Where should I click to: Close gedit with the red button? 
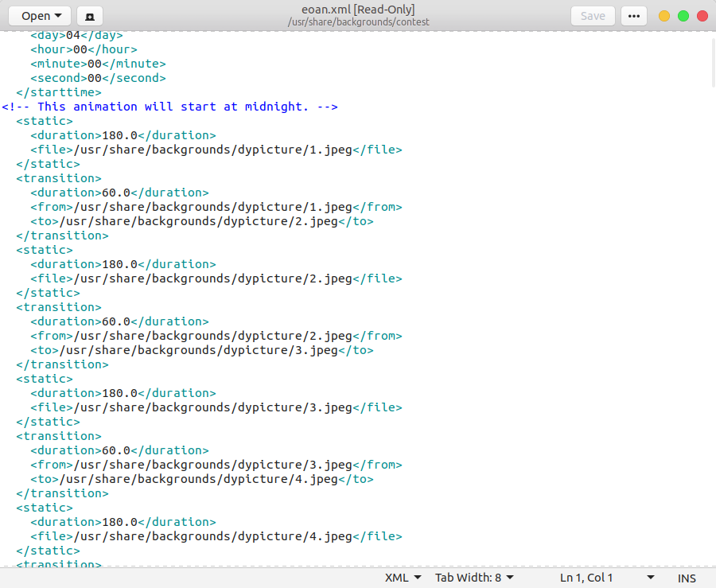[702, 16]
